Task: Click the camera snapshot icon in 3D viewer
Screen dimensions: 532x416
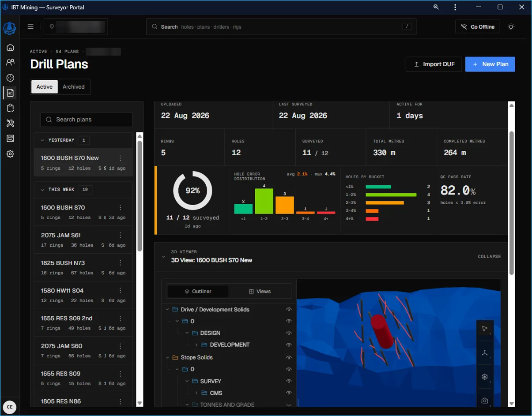Action: [x=485, y=401]
